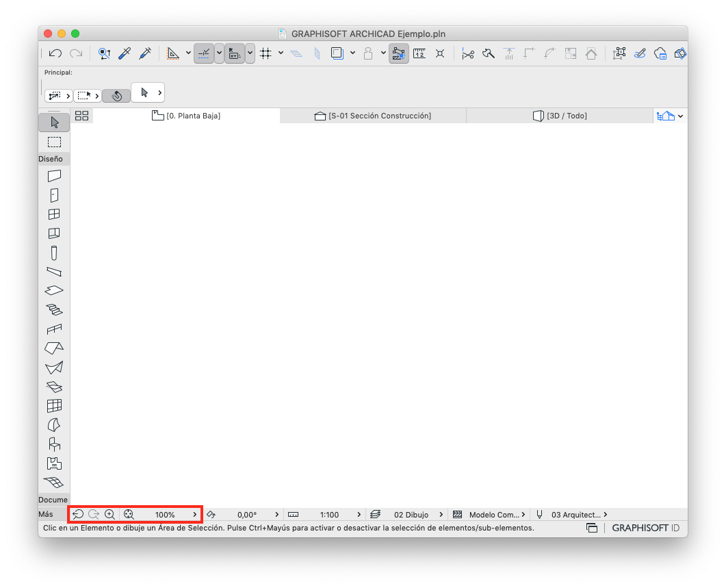
Task: Open the tab overview grid
Action: coord(82,116)
